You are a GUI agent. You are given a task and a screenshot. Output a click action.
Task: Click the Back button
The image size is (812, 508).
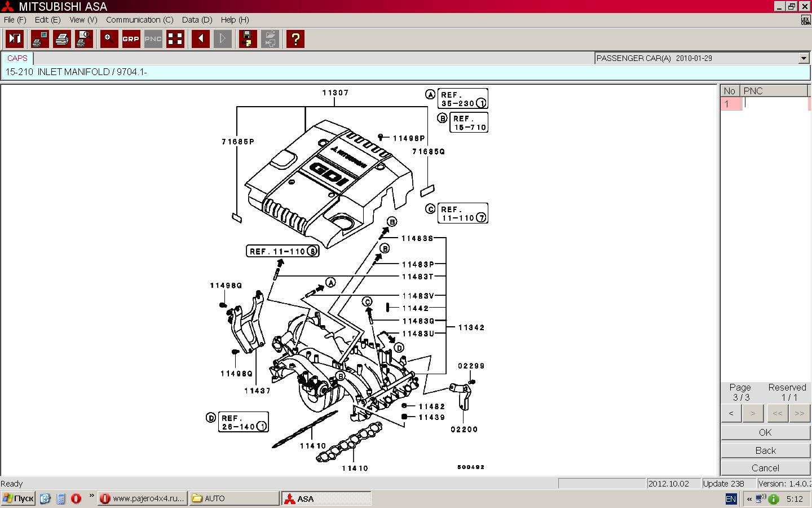(765, 450)
